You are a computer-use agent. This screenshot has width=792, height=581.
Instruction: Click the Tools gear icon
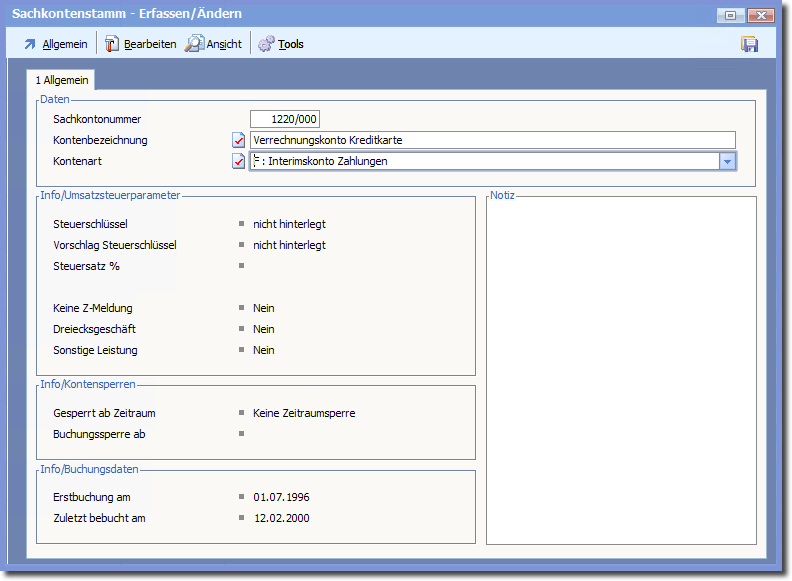[266, 44]
